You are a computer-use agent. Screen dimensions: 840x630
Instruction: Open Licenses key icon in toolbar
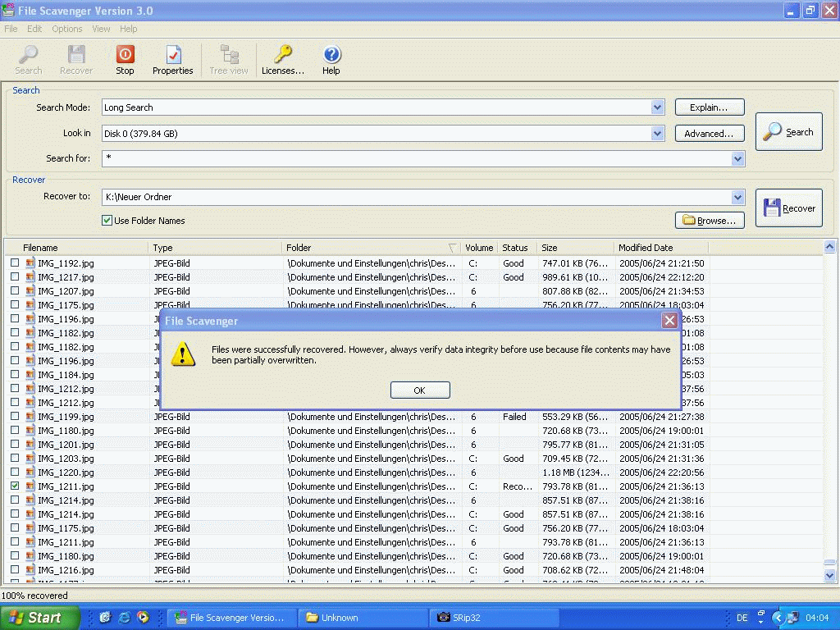(x=282, y=54)
